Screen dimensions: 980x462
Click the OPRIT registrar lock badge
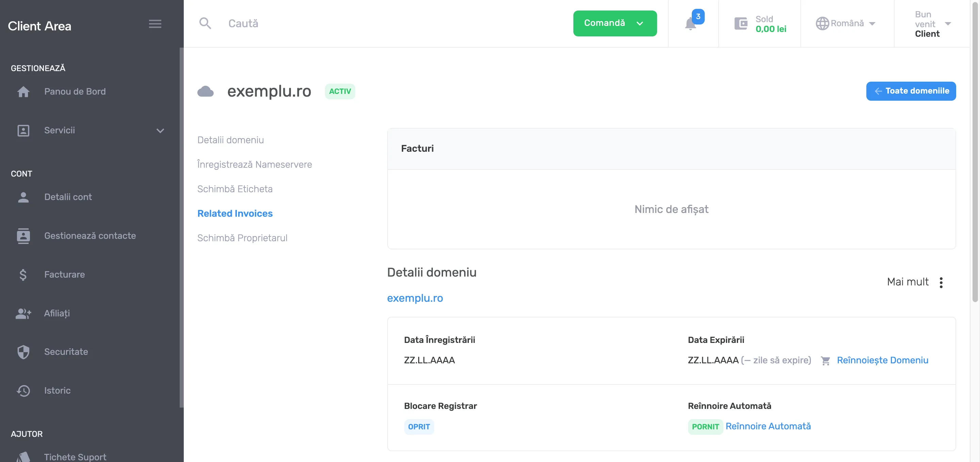419,427
